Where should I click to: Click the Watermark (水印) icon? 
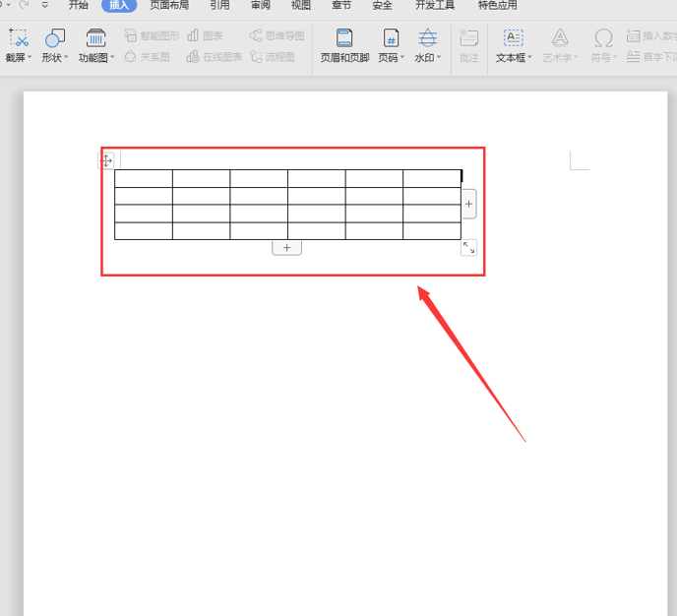(x=427, y=38)
